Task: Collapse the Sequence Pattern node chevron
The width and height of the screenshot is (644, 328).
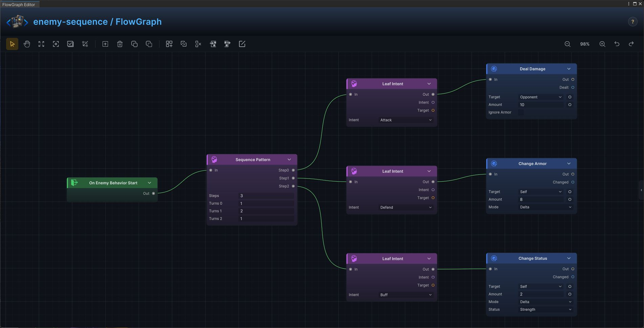Action: 289,160
